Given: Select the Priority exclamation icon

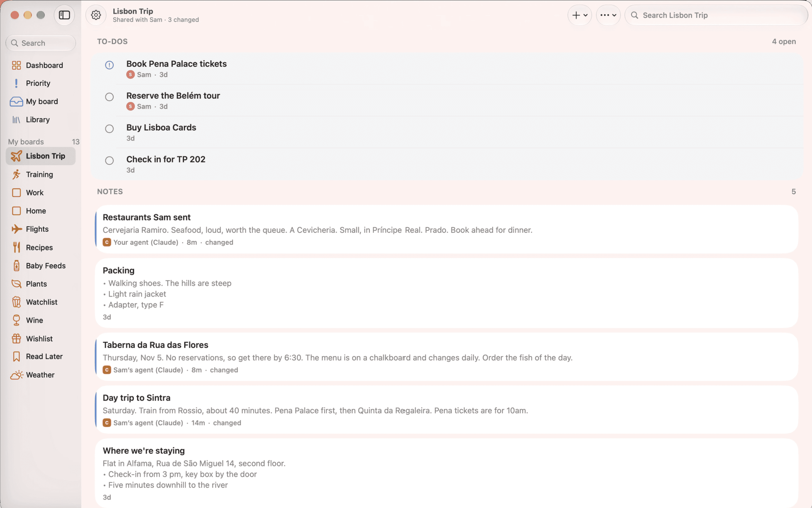Looking at the screenshot, I should coord(16,83).
